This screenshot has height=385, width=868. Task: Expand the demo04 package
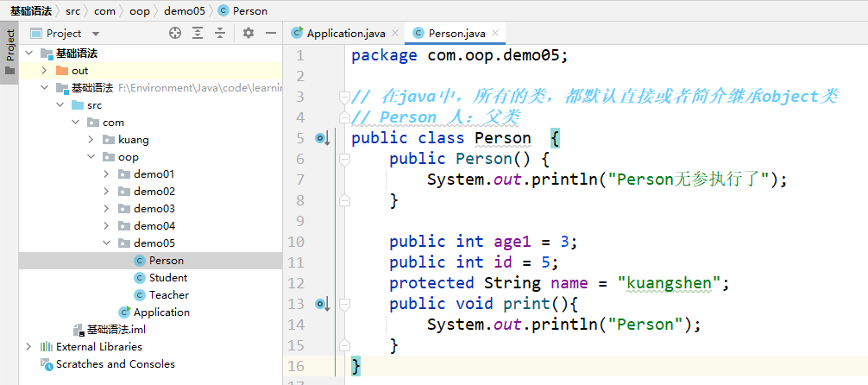[106, 225]
